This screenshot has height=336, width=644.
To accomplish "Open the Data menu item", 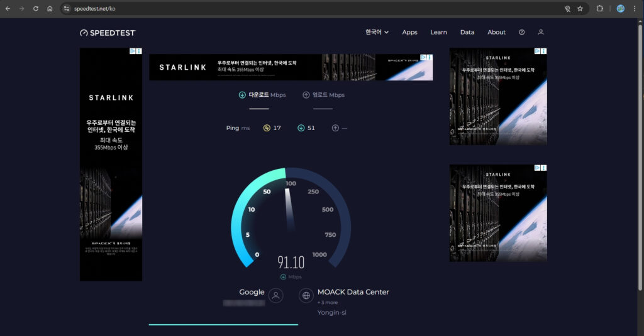I will point(467,32).
